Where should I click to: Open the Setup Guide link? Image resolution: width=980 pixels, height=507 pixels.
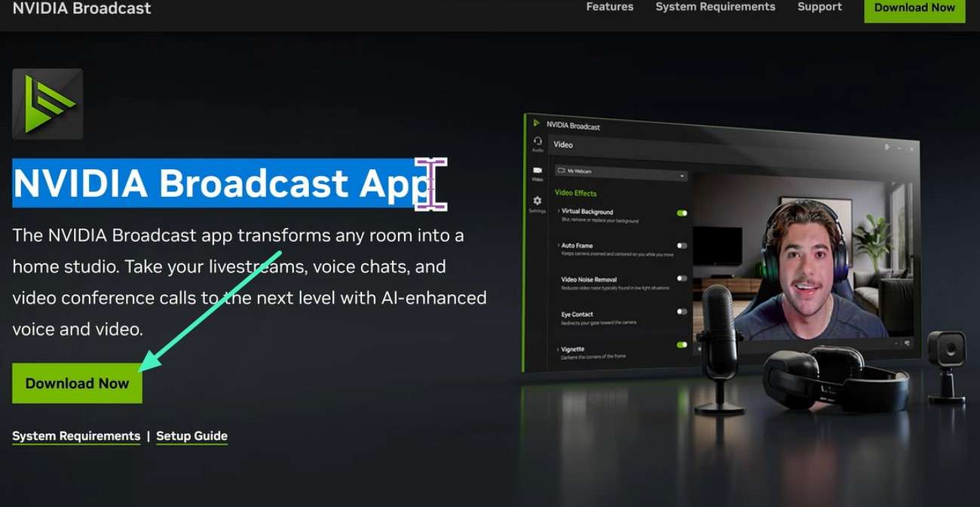pyautogui.click(x=191, y=436)
